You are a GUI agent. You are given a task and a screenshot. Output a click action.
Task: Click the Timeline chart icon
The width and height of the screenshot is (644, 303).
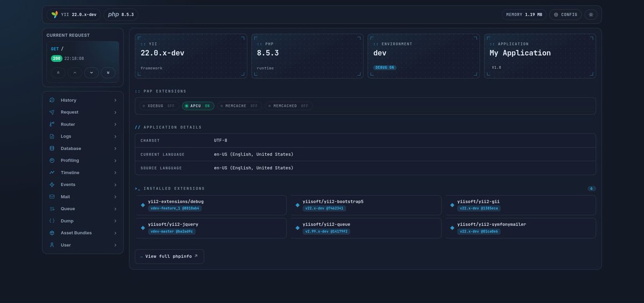tap(52, 172)
